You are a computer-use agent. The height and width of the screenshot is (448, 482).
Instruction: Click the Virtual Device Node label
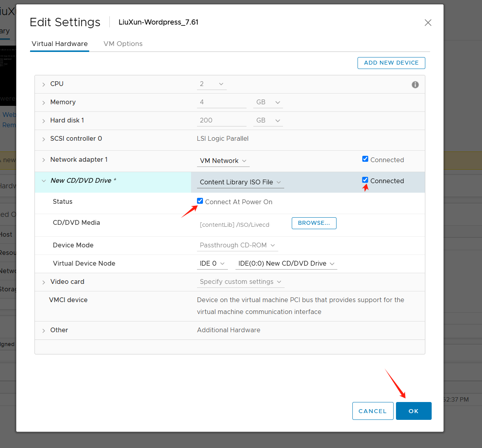84,263
